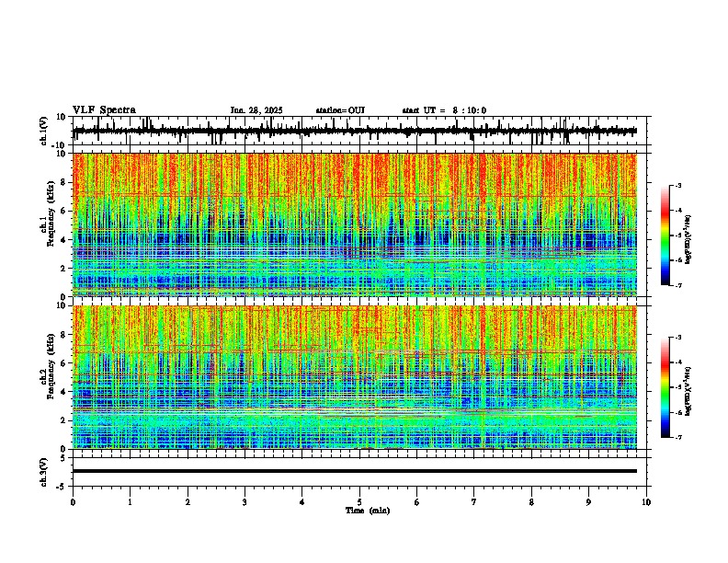The width and height of the screenshot is (728, 563).
Task: Click the "station=OUI" header label
Action: [340, 110]
